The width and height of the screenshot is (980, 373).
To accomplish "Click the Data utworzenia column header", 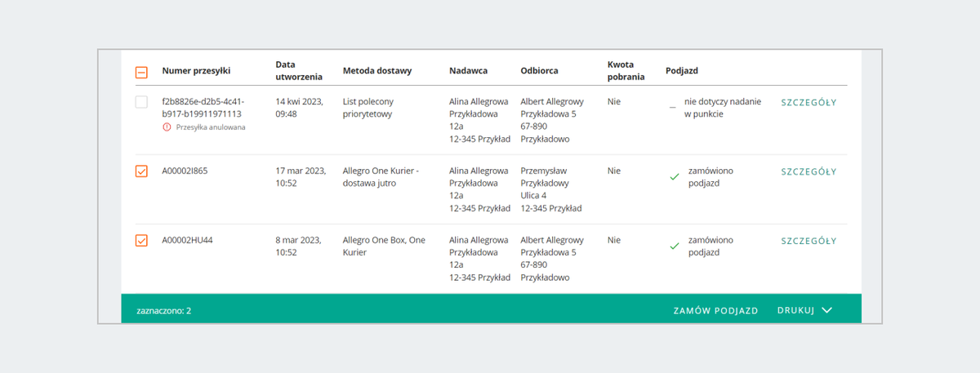I will [299, 71].
